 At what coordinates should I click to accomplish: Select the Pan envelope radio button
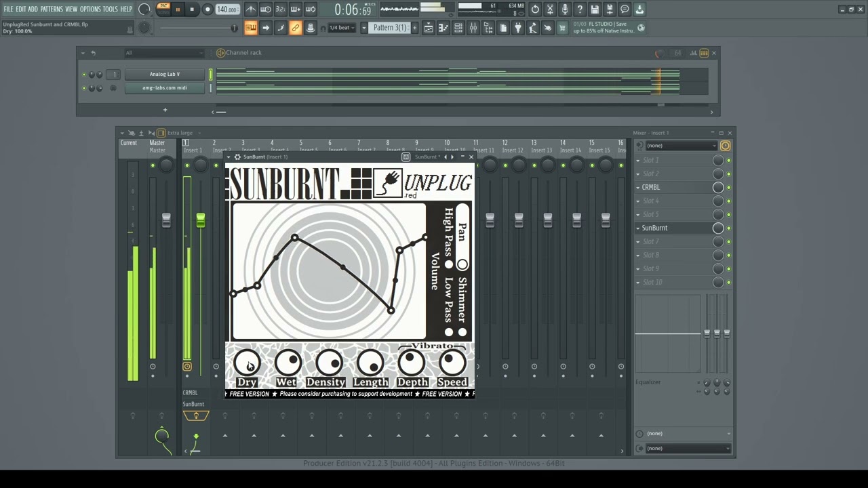(x=462, y=264)
